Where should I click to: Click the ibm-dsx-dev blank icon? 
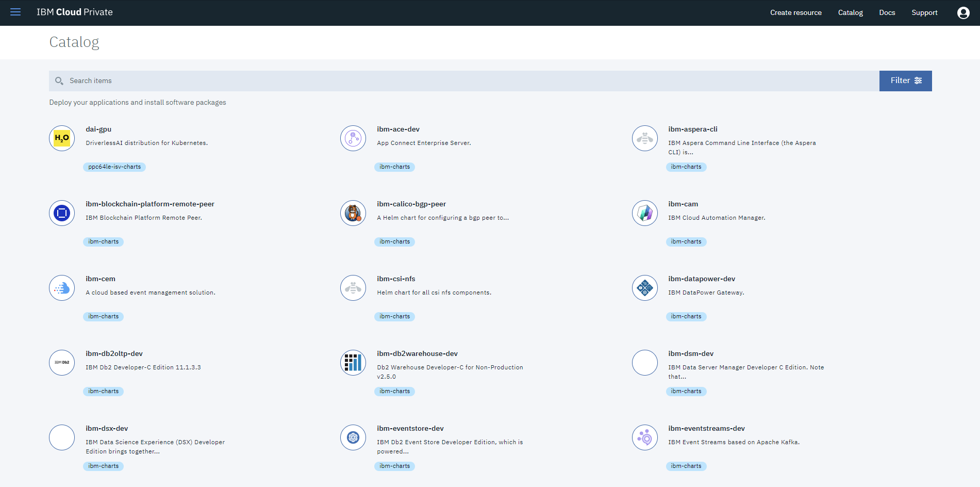62,437
